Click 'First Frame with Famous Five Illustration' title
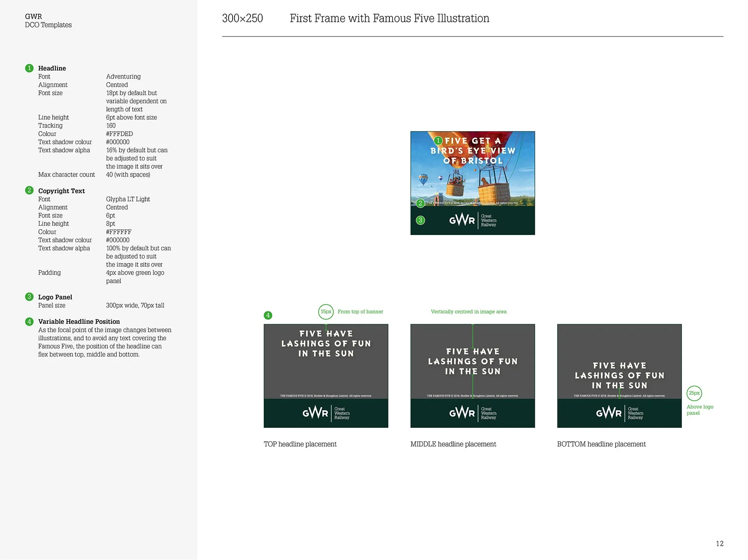The width and height of the screenshot is (748, 560). [389, 18]
